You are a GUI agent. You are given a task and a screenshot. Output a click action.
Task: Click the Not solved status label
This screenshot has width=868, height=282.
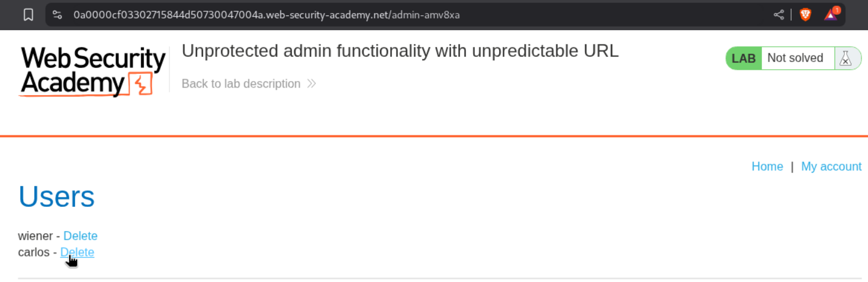tap(795, 59)
